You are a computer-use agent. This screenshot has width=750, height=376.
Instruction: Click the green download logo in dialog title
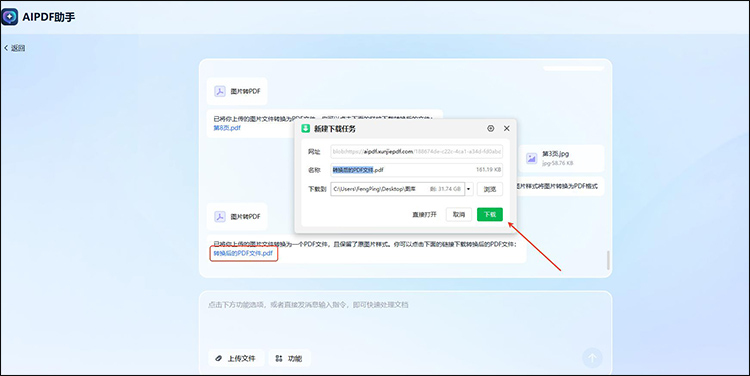click(305, 128)
